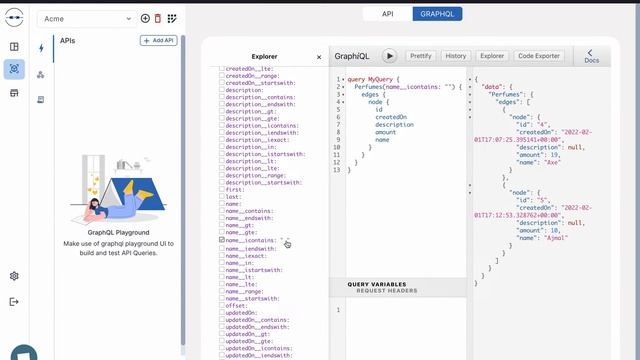This screenshot has height=360, width=640.
Task: Open the QUERY VARIABLES section
Action: [377, 284]
